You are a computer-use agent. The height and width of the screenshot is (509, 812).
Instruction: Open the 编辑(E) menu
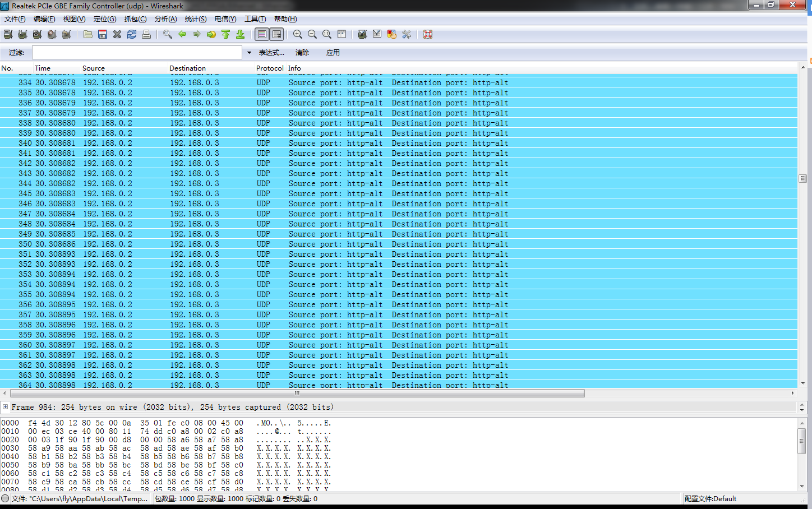(44, 19)
